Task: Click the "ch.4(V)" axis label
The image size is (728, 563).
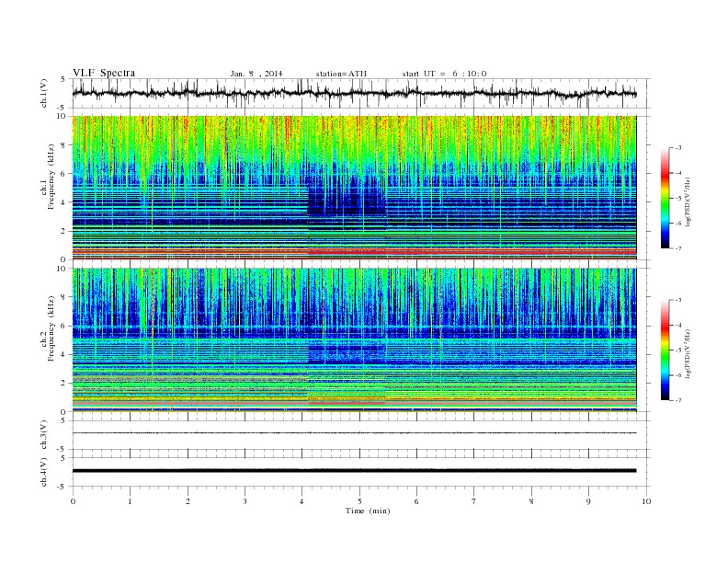Action: 43,472
